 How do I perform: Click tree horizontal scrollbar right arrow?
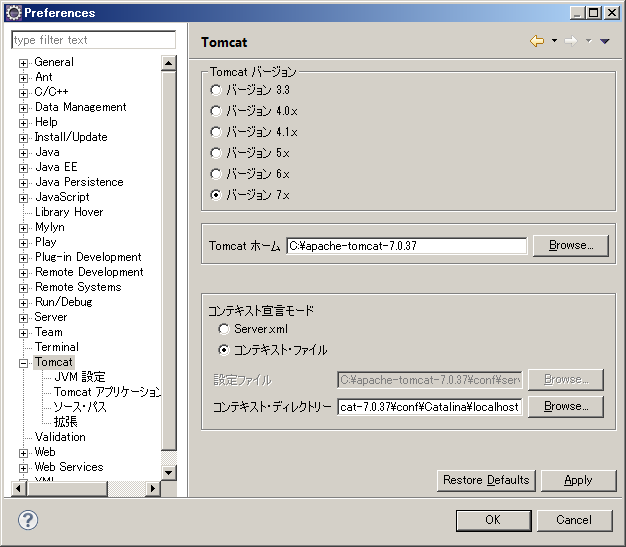(x=153, y=489)
